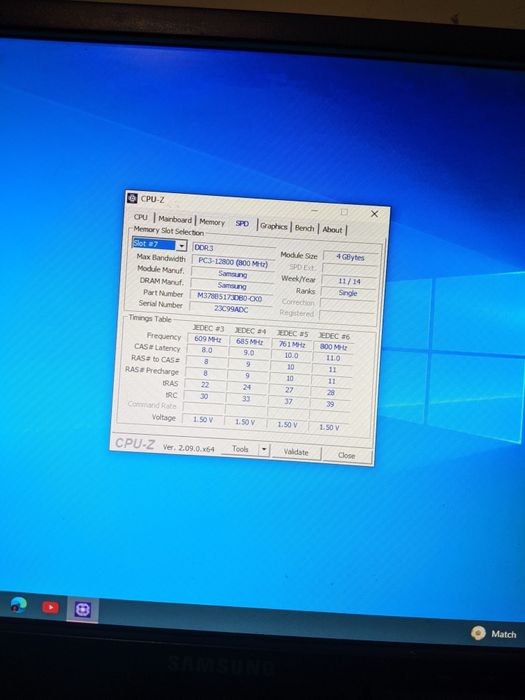Screen dimensions: 525x700
Task: Click the tRC value 39
Action: [330, 404]
